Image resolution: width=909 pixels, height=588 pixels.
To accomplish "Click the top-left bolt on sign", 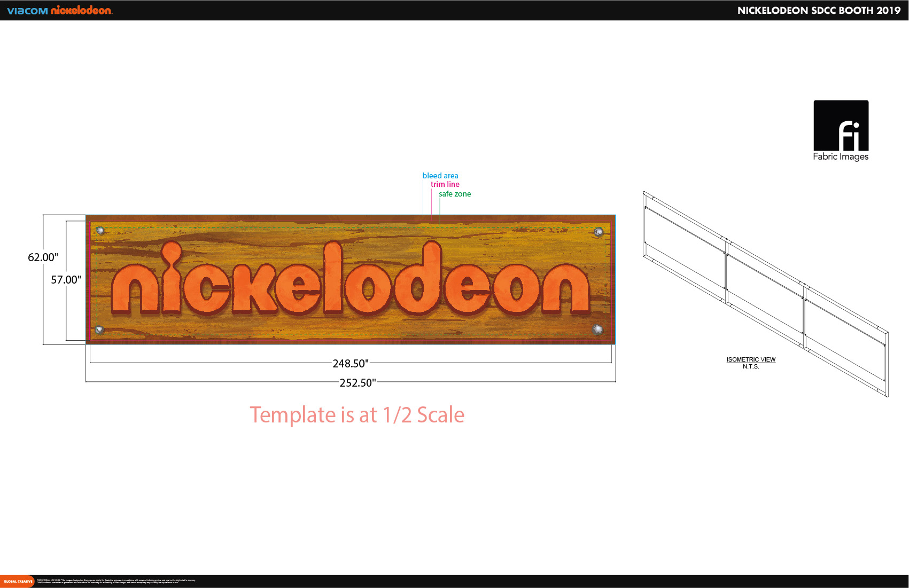I will (100, 230).
